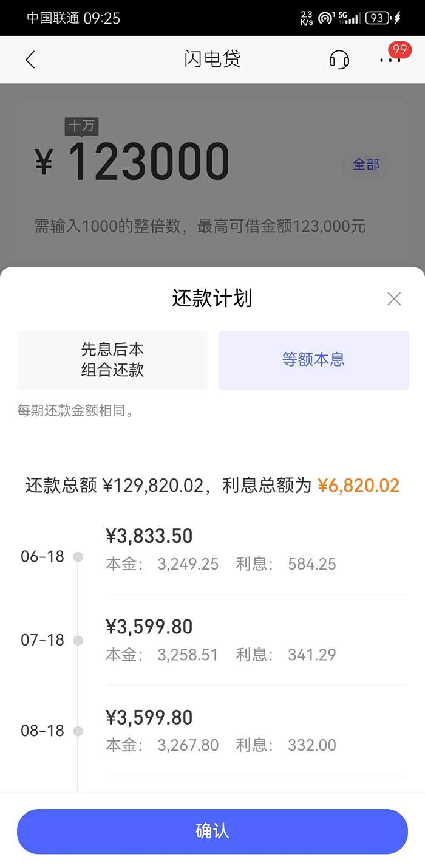Tap the back arrow in header
This screenshot has width=425, height=868.
coord(30,60)
